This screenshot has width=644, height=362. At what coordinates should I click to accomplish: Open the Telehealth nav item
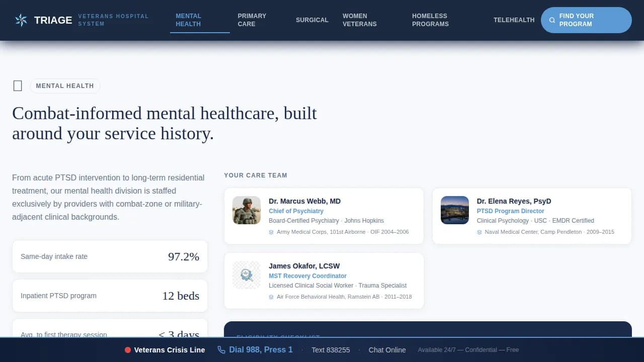click(514, 20)
